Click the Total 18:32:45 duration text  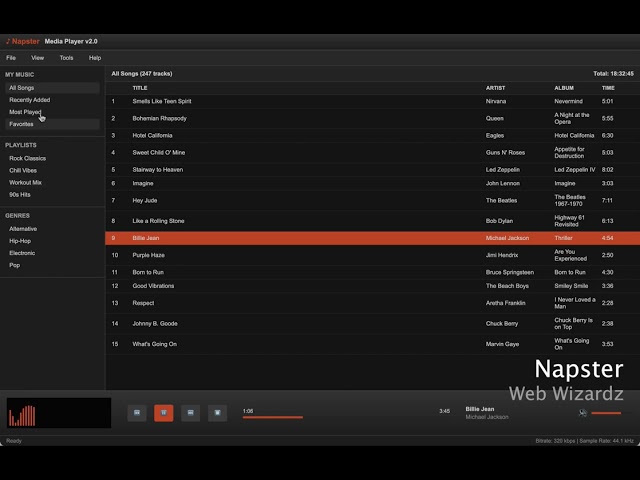click(x=613, y=74)
